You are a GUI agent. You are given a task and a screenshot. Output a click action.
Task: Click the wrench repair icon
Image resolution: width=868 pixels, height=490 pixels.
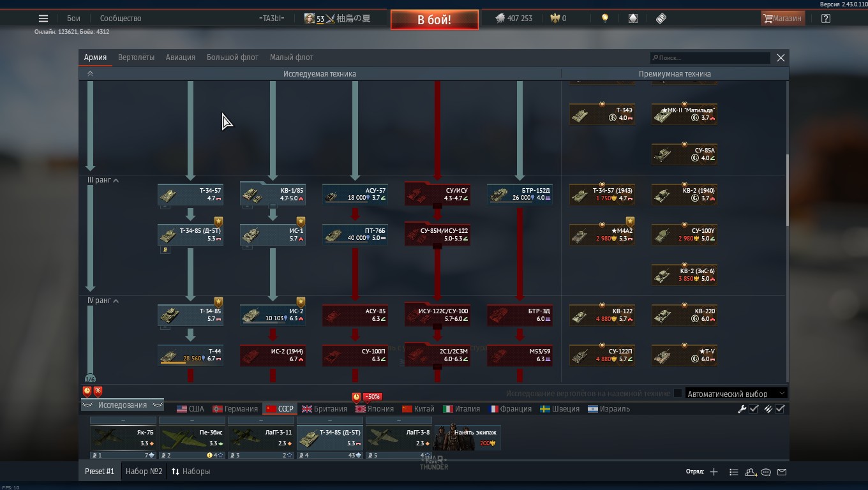tap(742, 409)
